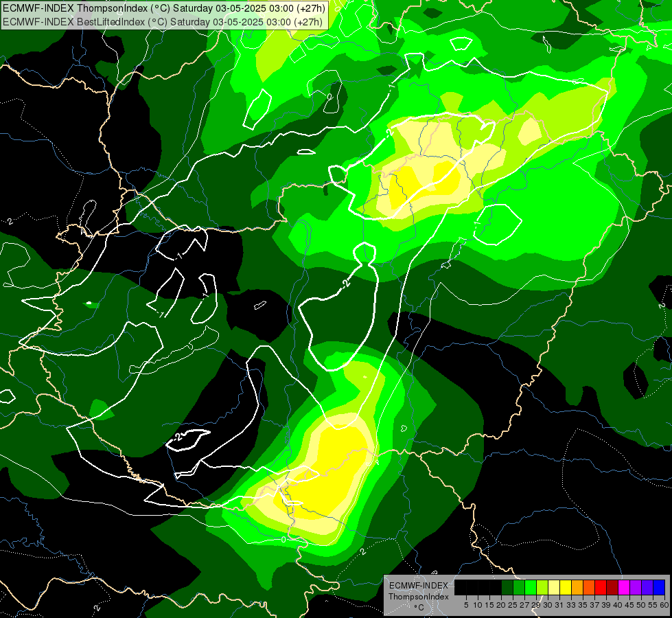Click the medium green 25-27 legend swatch
672x618 pixels.
519,587
